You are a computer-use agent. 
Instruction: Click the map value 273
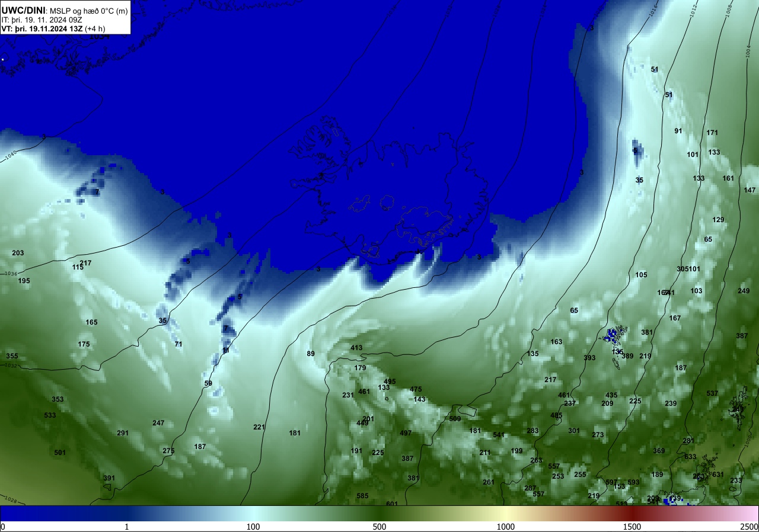tap(598, 435)
